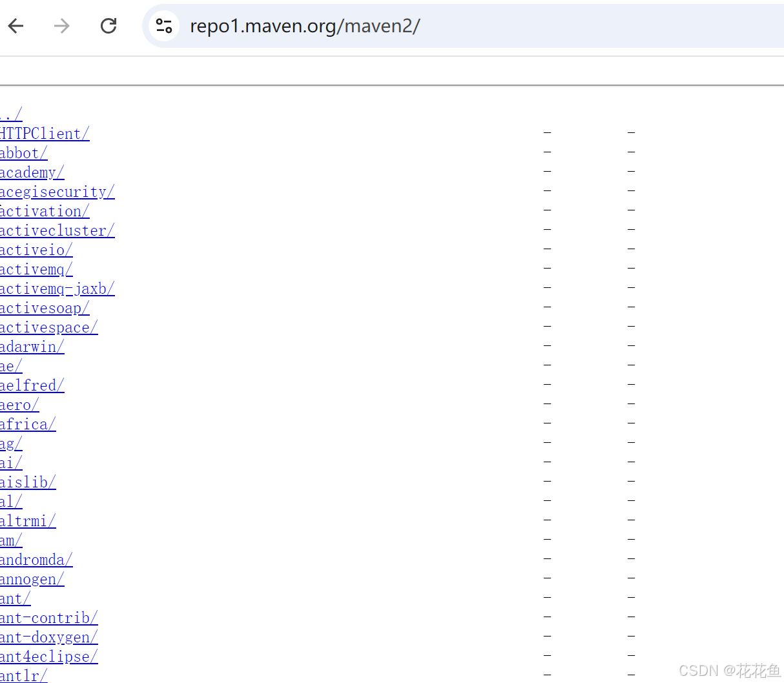The width and height of the screenshot is (784, 683).
Task: Open the activeio/ directory
Action: pyautogui.click(x=36, y=250)
